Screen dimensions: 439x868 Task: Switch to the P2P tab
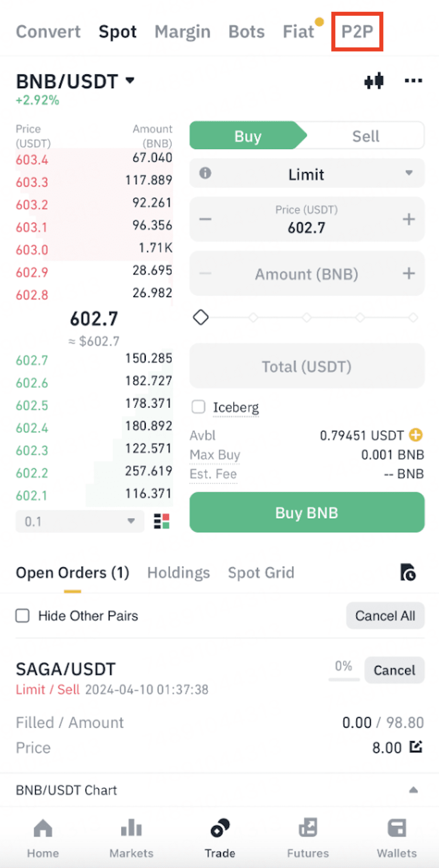(x=357, y=32)
